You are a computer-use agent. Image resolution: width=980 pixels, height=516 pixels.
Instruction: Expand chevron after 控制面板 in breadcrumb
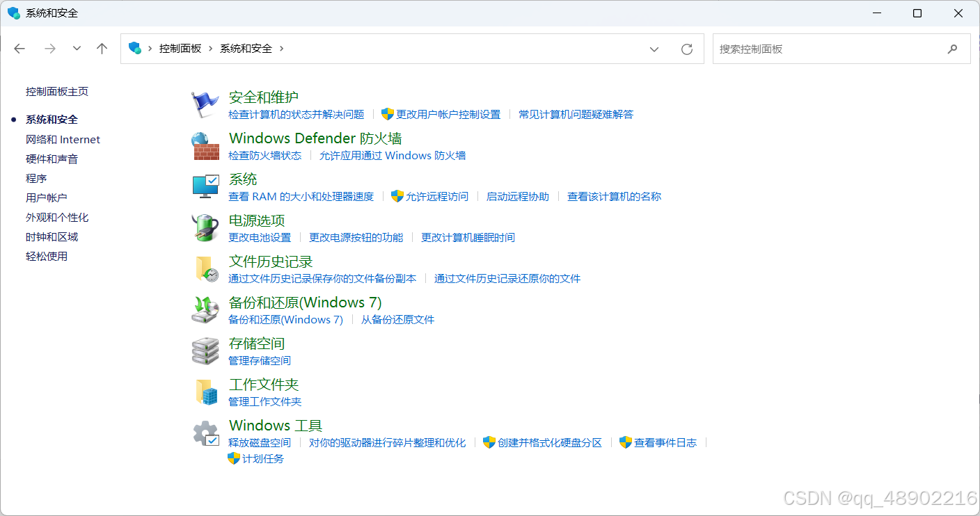(210, 49)
